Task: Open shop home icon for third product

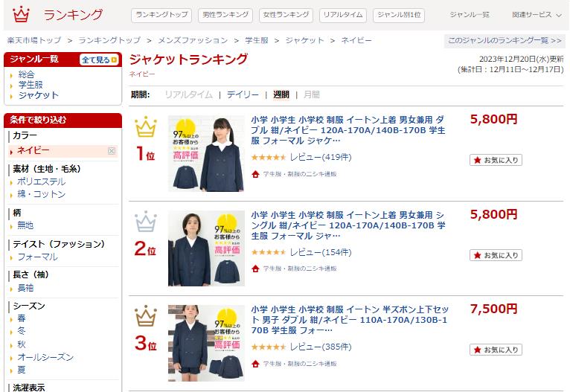Action: (x=255, y=363)
